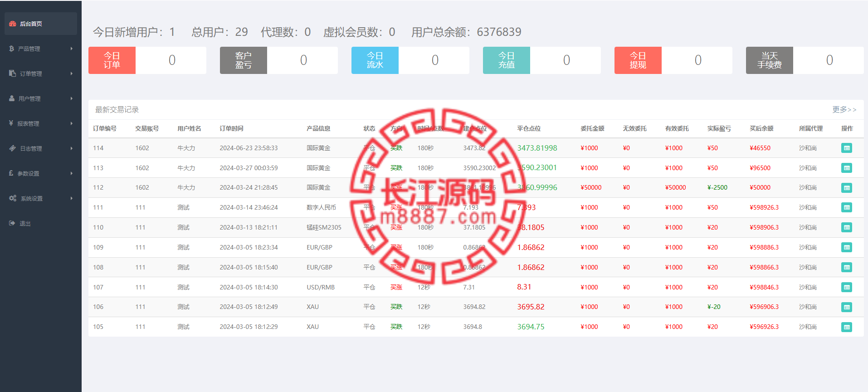Open details icon for order 108

click(x=846, y=267)
